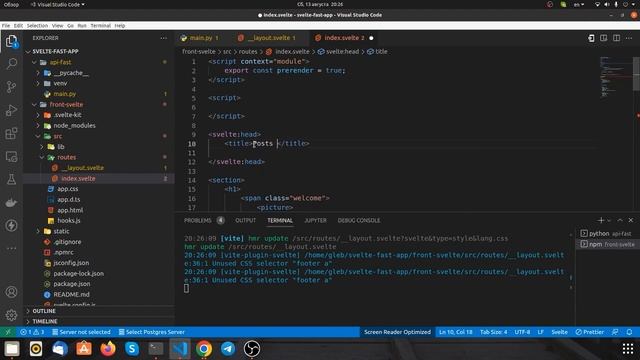
Task: Click the editor minimap code overview
Action: click(616, 78)
